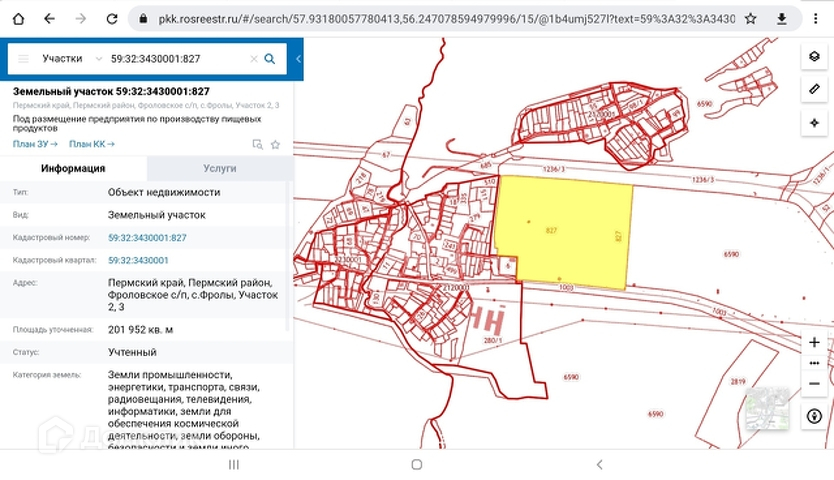The width and height of the screenshot is (834, 480).
Task: Zoom out on the map
Action: click(x=814, y=382)
